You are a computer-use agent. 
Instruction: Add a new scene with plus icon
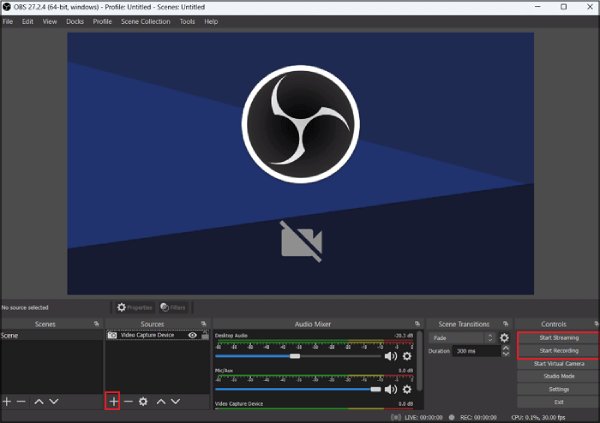coord(7,402)
